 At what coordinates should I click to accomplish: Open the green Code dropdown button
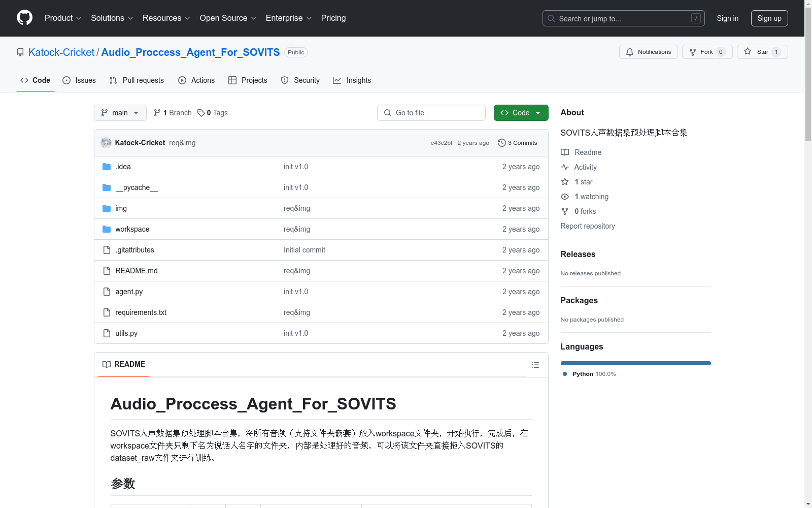pos(521,113)
